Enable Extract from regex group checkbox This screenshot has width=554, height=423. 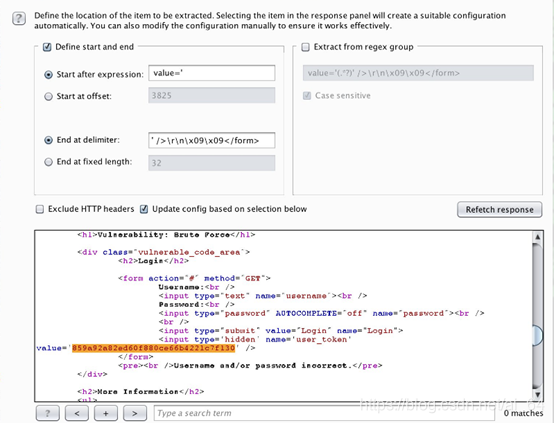pos(305,47)
